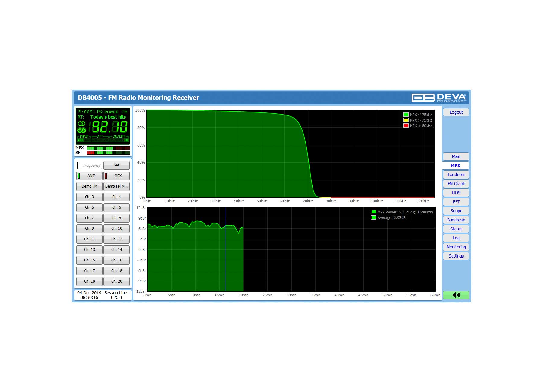Choose preset Ch. 14
Viewport: 543px width, 392px height.
(116, 250)
